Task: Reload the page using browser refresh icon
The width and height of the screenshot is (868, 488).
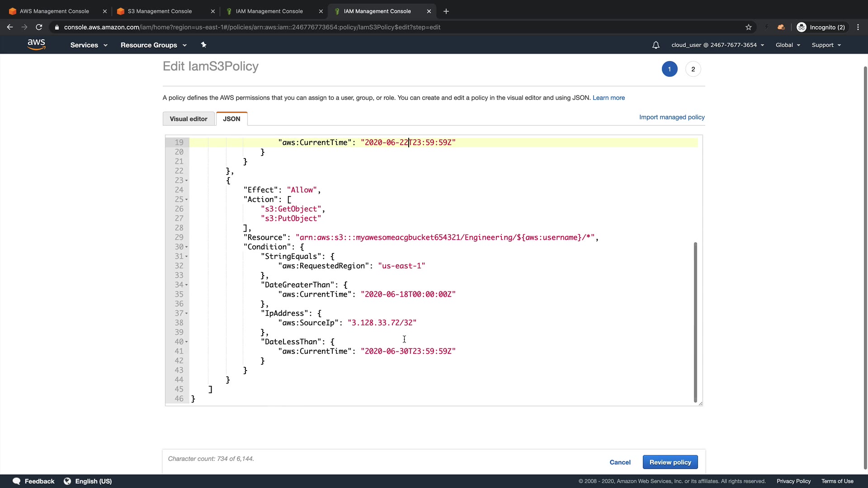Action: click(39, 27)
